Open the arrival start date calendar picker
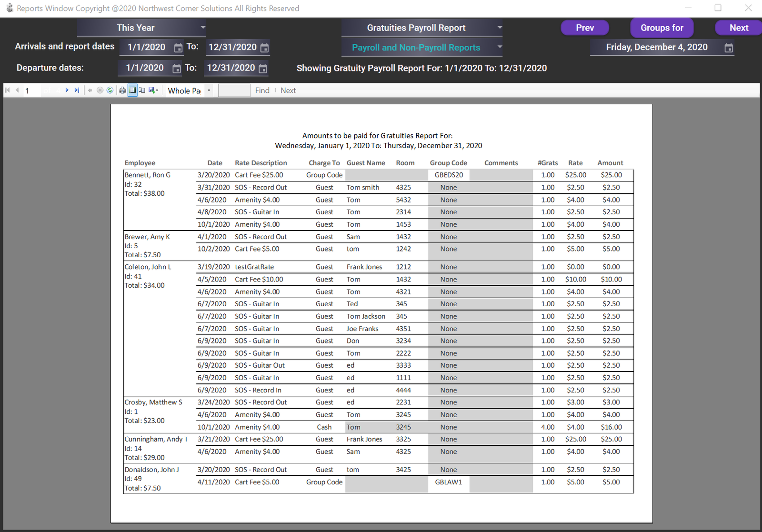762x532 pixels. click(178, 47)
